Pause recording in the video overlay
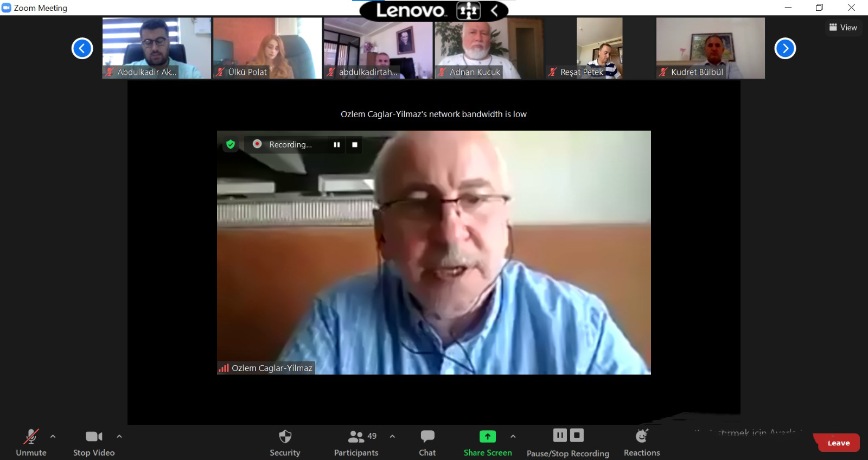 [337, 145]
